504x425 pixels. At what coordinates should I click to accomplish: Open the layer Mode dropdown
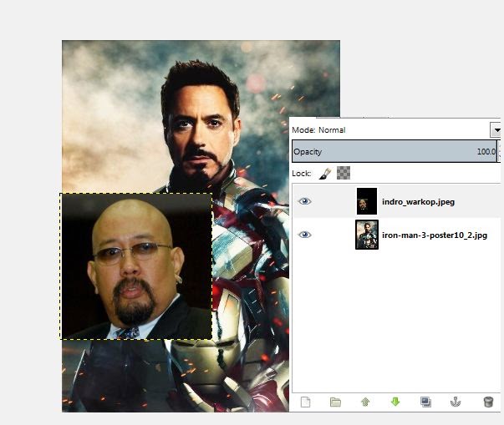coord(496,130)
